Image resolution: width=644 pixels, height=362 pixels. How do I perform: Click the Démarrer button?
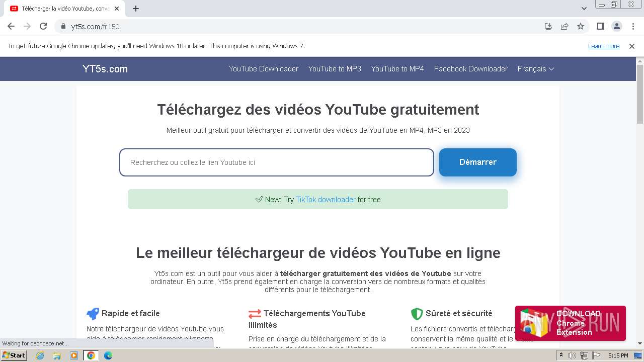[478, 162]
